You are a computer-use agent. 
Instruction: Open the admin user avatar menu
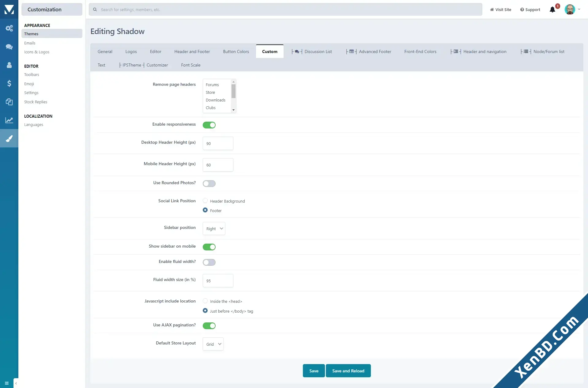570,10
